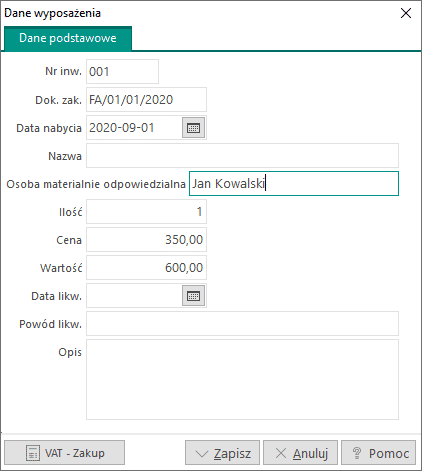This screenshot has width=422, height=471.
Task: Click inside the Opis text area
Action: coord(242,380)
